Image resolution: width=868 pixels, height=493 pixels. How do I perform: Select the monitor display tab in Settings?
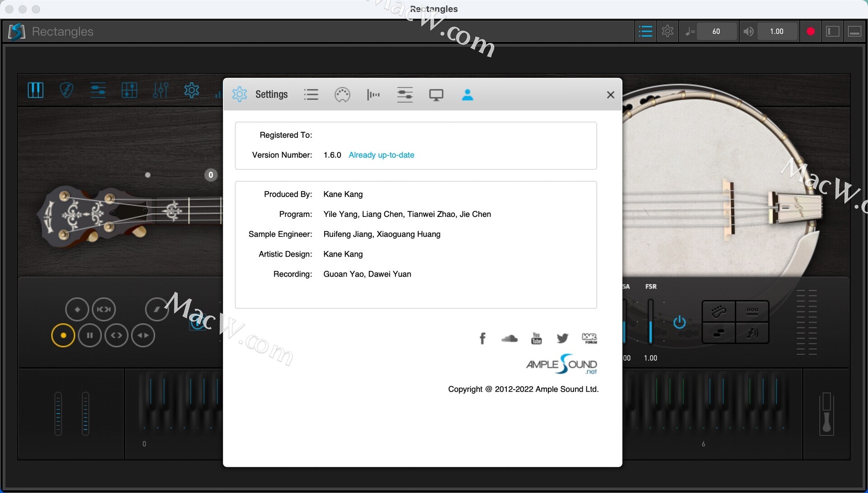[x=436, y=95]
